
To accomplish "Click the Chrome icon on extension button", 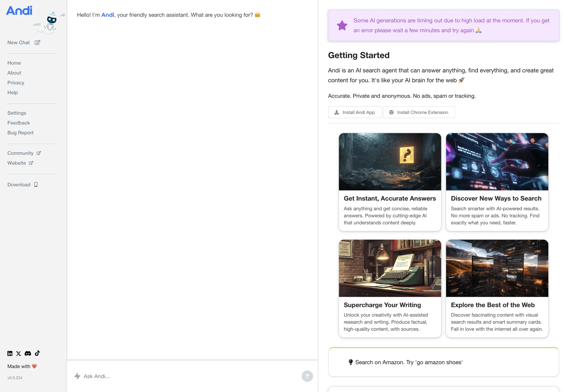I will (391, 112).
